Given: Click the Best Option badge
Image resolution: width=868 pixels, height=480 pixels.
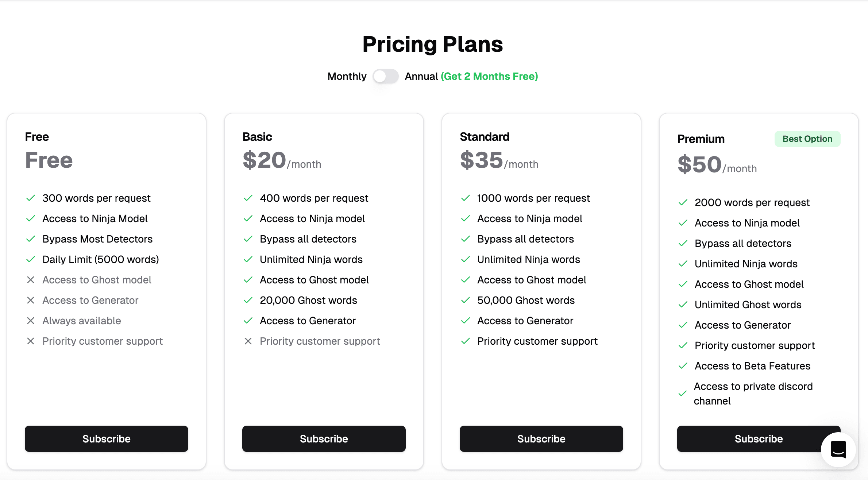Looking at the screenshot, I should tap(807, 139).
